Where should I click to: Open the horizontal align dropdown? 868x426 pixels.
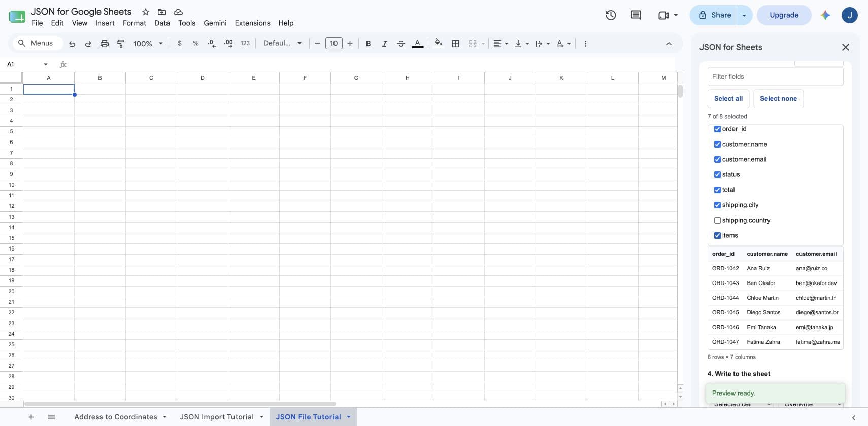coord(501,44)
